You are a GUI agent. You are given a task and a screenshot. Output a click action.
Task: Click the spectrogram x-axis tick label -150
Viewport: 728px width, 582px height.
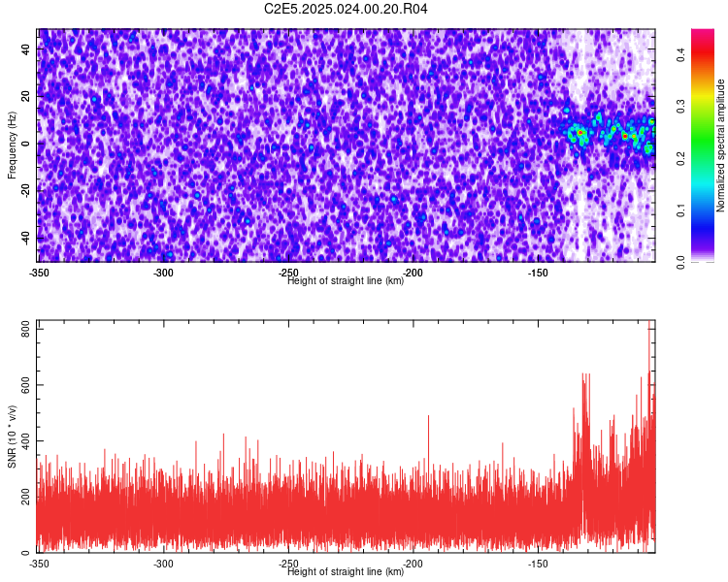pos(538,273)
